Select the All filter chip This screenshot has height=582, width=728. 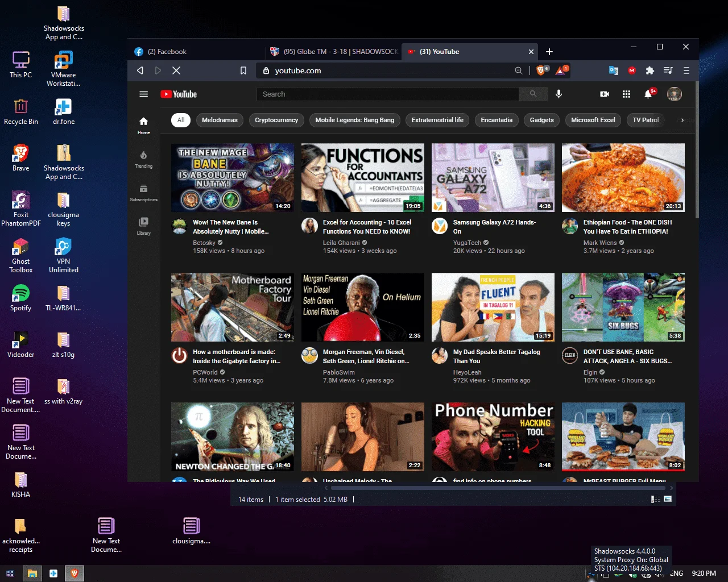click(181, 120)
